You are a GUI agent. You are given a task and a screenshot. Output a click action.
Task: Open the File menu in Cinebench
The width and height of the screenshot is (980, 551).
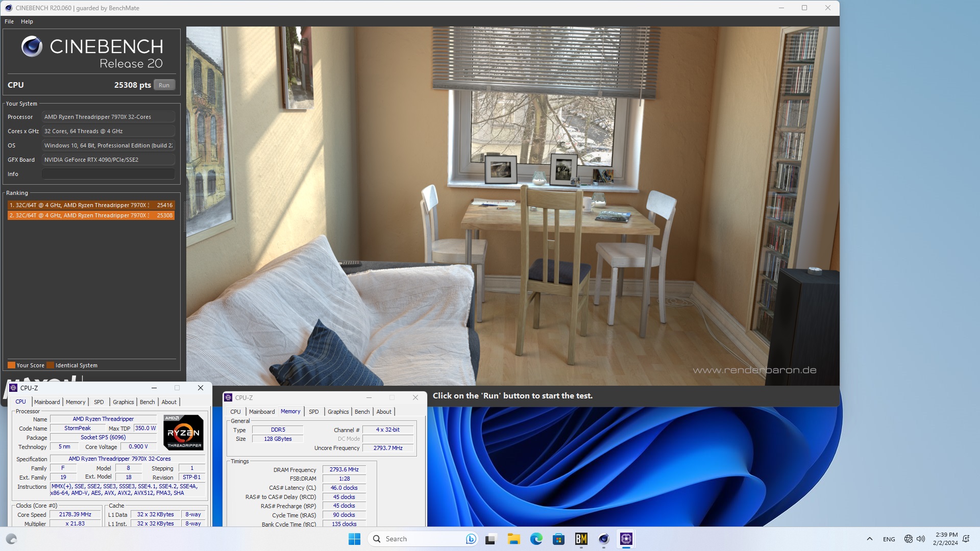click(9, 21)
